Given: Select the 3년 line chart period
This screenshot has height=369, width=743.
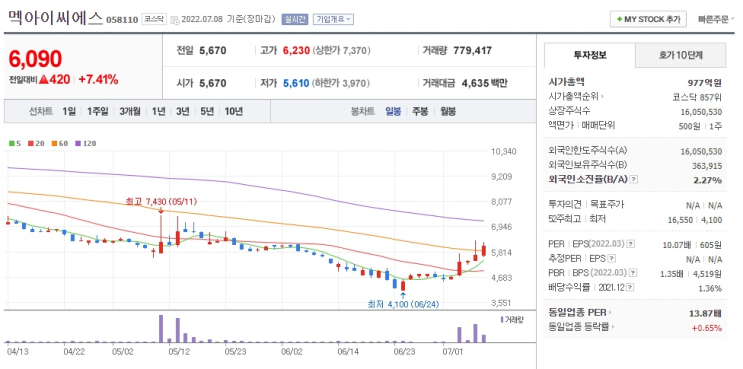Looking at the screenshot, I should point(182,111).
